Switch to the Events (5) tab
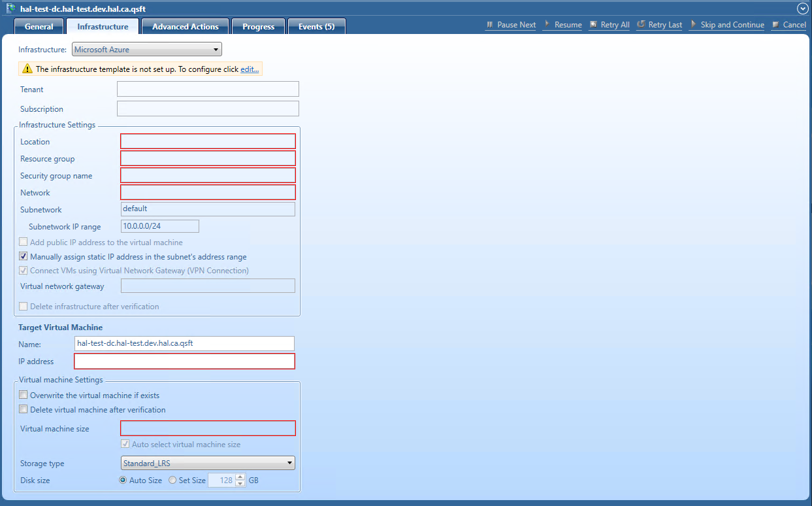 click(x=316, y=26)
